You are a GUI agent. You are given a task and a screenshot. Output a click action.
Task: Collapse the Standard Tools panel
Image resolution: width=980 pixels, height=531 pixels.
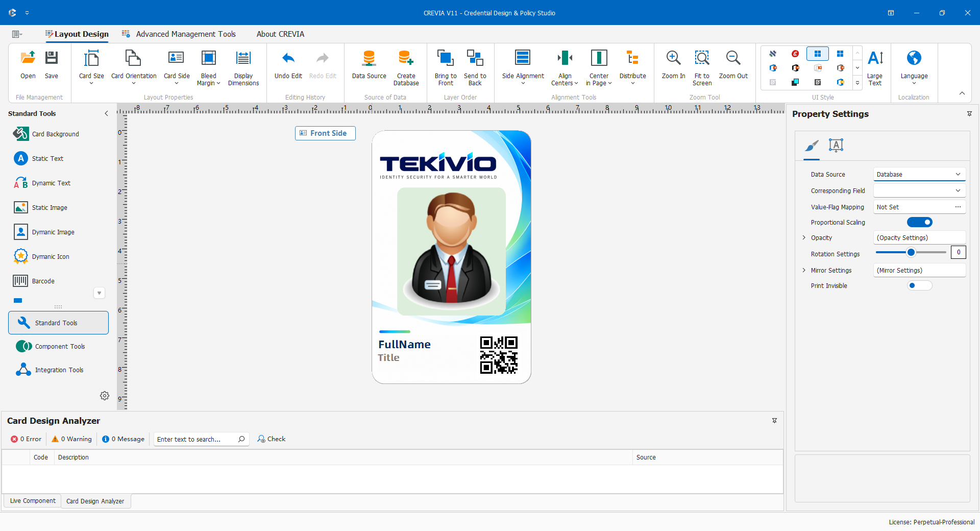click(x=106, y=113)
